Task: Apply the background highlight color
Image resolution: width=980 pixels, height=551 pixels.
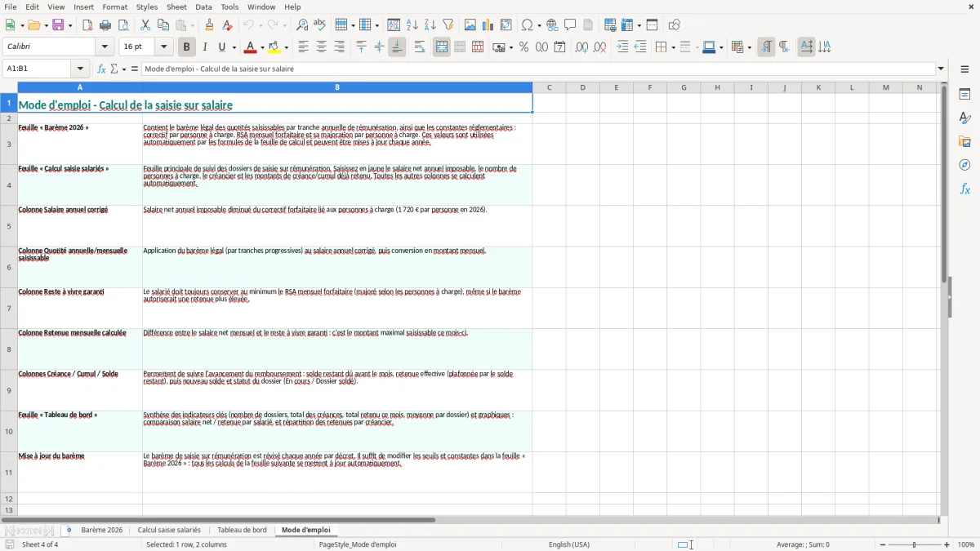Action: (274, 47)
